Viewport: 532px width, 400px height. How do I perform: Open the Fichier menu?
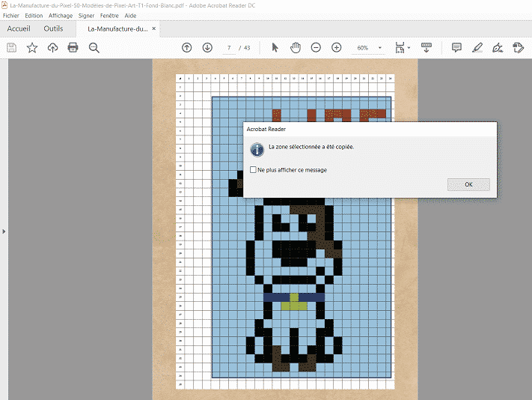pyautogui.click(x=11, y=16)
